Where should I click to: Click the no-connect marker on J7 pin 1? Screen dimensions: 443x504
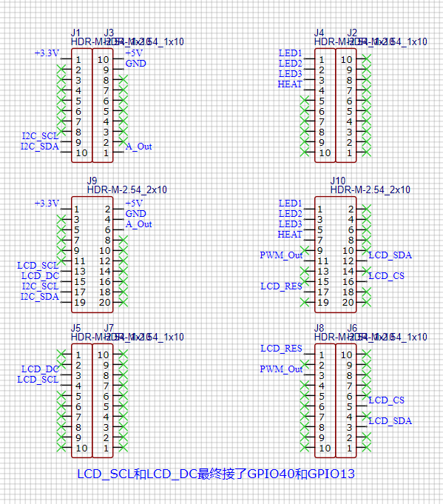click(x=123, y=448)
